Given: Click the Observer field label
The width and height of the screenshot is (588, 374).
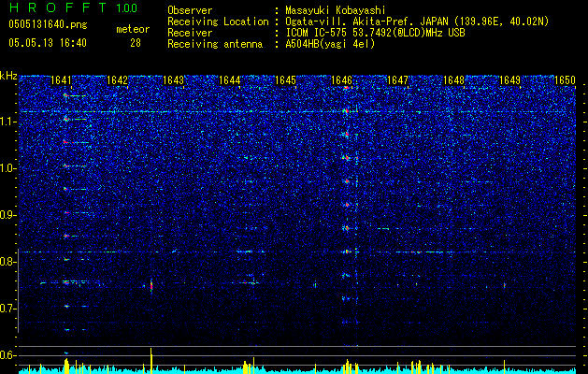Looking at the screenshot, I should [190, 10].
